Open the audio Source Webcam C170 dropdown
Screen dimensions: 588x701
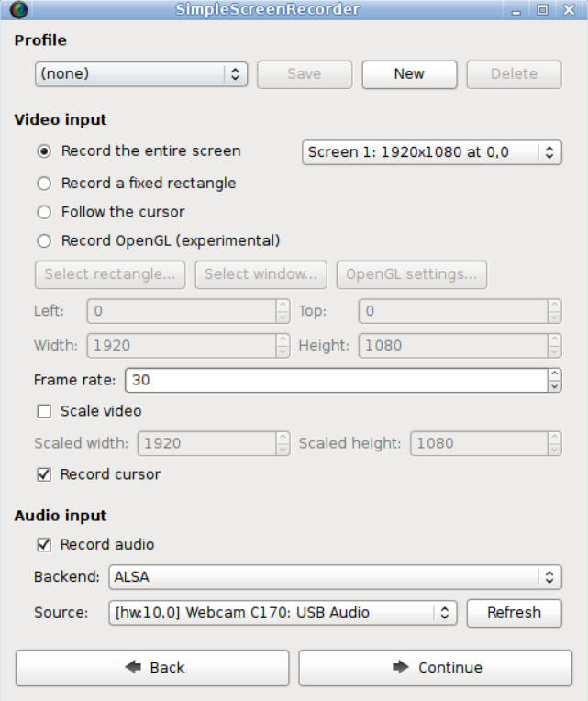(282, 613)
